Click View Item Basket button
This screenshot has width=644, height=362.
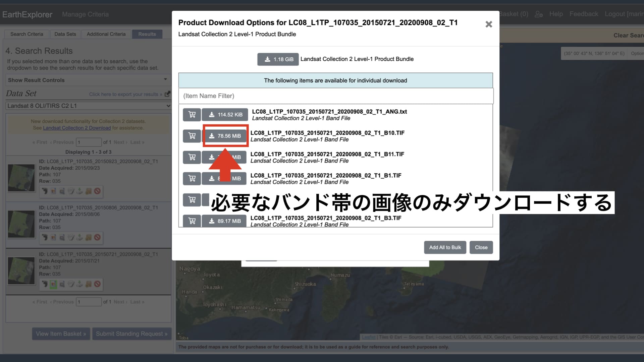click(x=61, y=334)
